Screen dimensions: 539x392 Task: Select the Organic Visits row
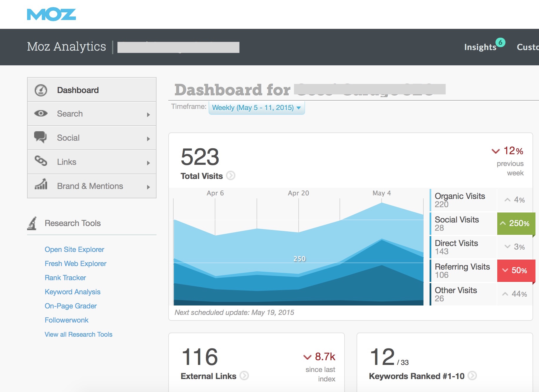[481, 200]
